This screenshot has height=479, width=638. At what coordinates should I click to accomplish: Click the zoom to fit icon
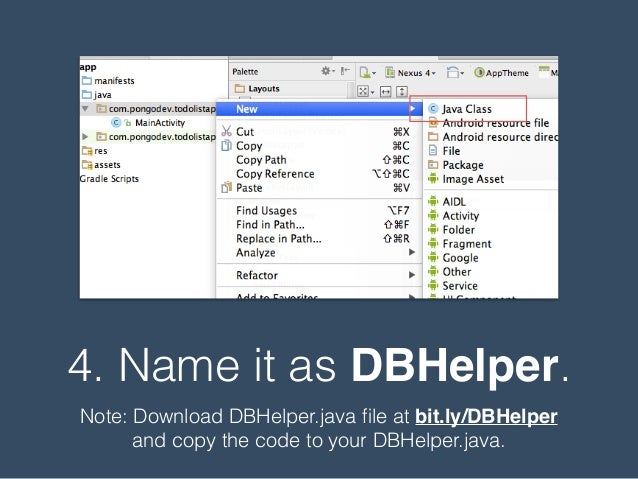[x=365, y=91]
